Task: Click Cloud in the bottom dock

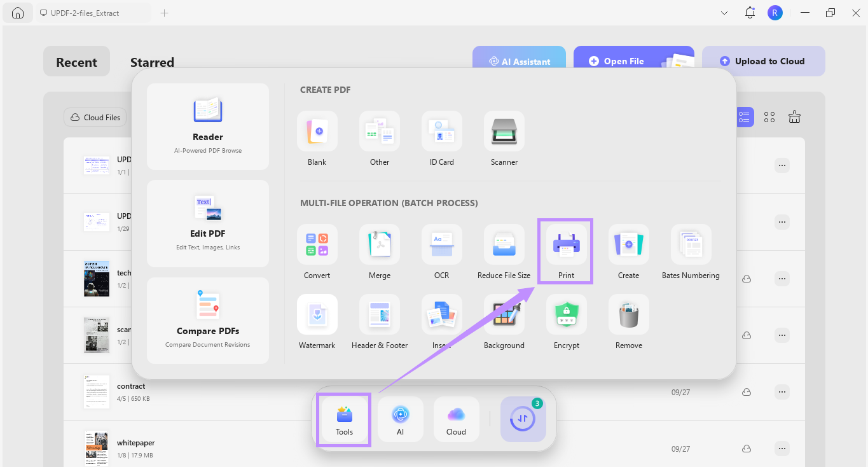Action: pos(457,419)
